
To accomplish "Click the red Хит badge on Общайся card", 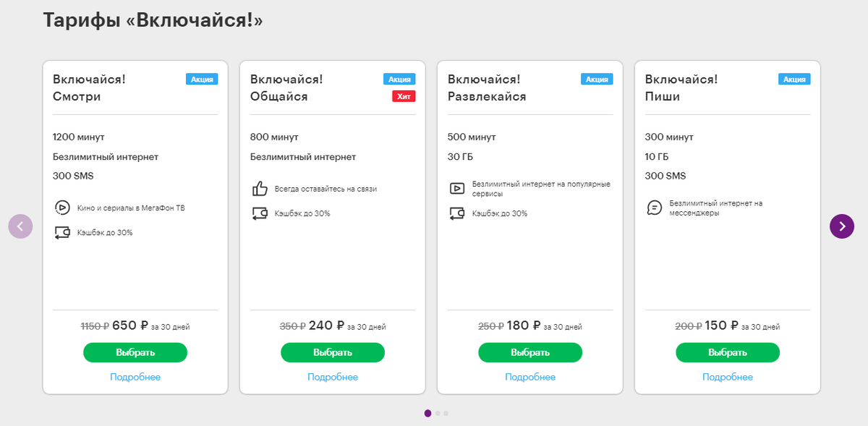I will [x=404, y=96].
